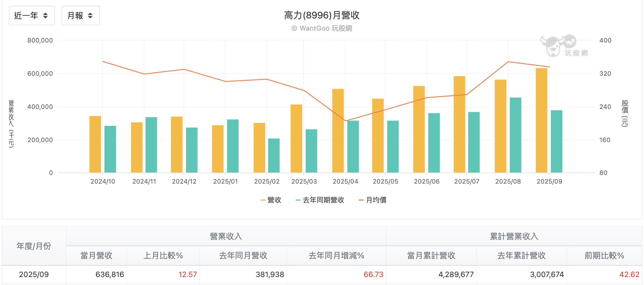The height and width of the screenshot is (285, 644).
Task: Click the 當月累計營收 column header
Action: click(x=432, y=256)
